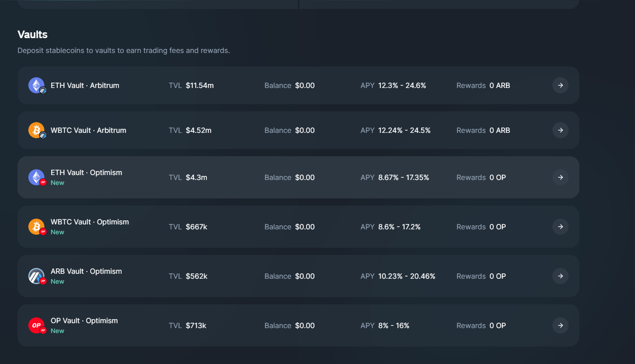Open the WBTC Vault Optimism arrow button
The image size is (635, 364).
point(561,227)
